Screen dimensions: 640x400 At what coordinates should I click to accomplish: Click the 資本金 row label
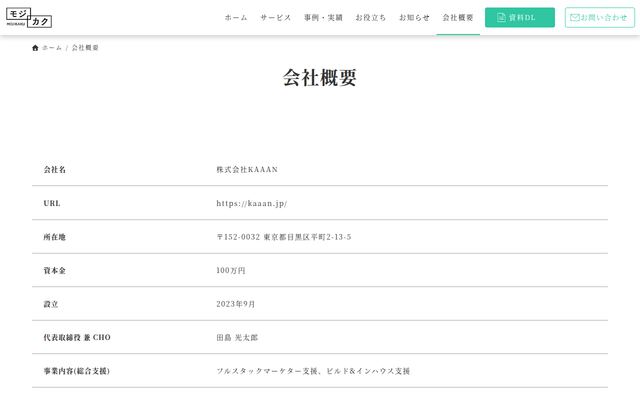point(55,271)
